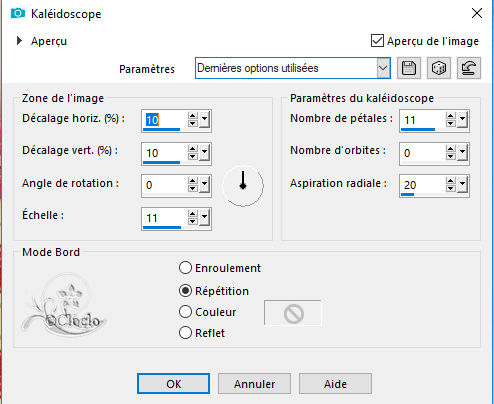Screen dimensions: 494x404
Task: Click the Kaléidoscope camera icon in the title bar
Action: tap(18, 13)
